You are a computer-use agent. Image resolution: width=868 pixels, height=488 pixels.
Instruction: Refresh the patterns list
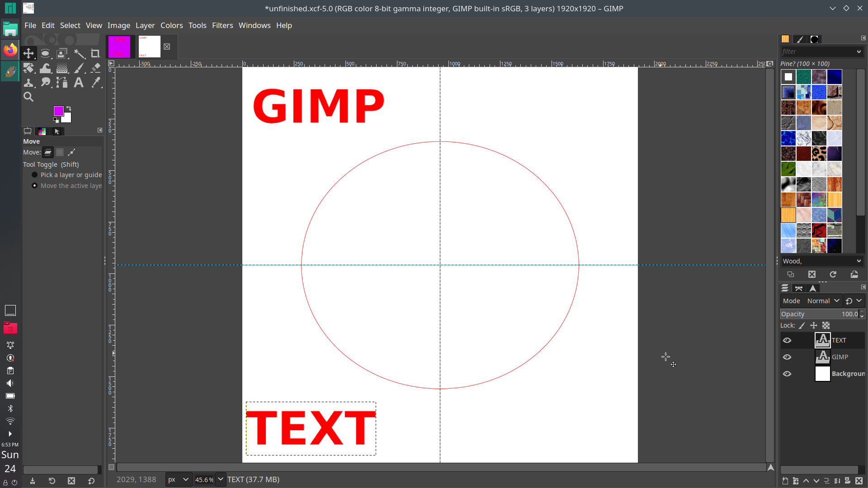click(833, 274)
